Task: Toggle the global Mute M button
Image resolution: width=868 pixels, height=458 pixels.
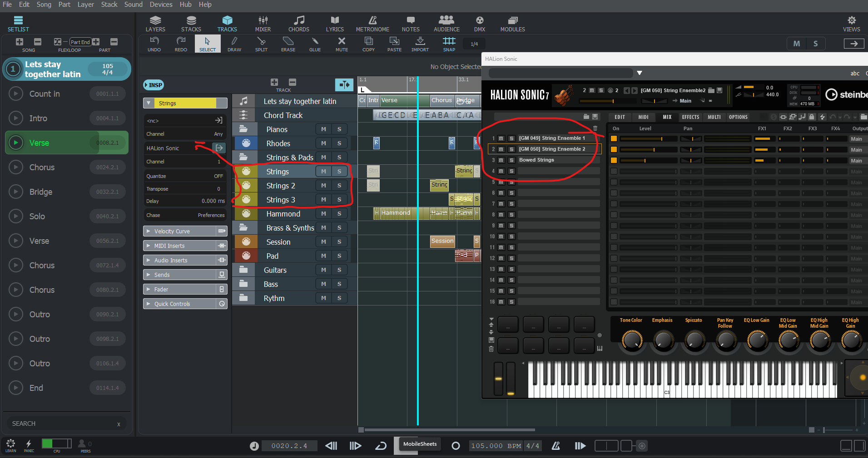Action: click(797, 44)
